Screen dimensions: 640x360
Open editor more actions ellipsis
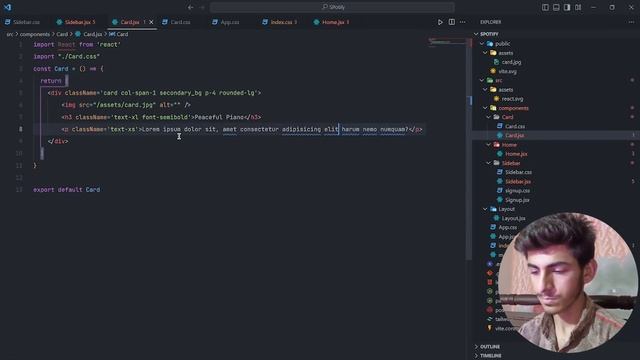click(x=462, y=22)
